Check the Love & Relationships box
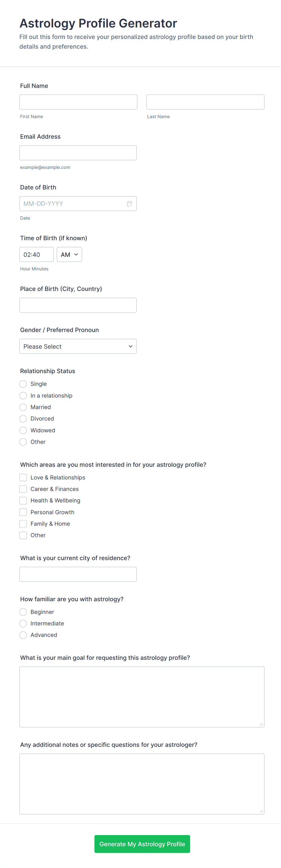The image size is (281, 868). (x=23, y=477)
